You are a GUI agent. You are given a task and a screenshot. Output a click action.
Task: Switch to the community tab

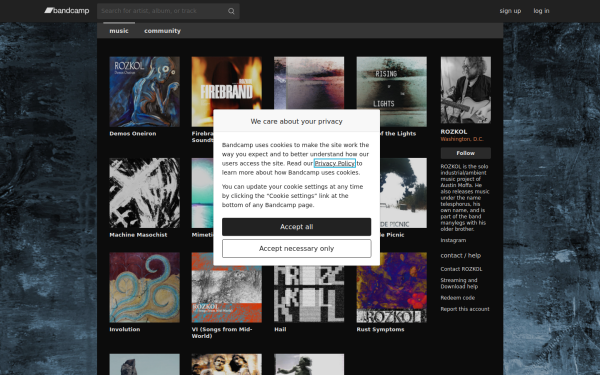click(x=162, y=31)
